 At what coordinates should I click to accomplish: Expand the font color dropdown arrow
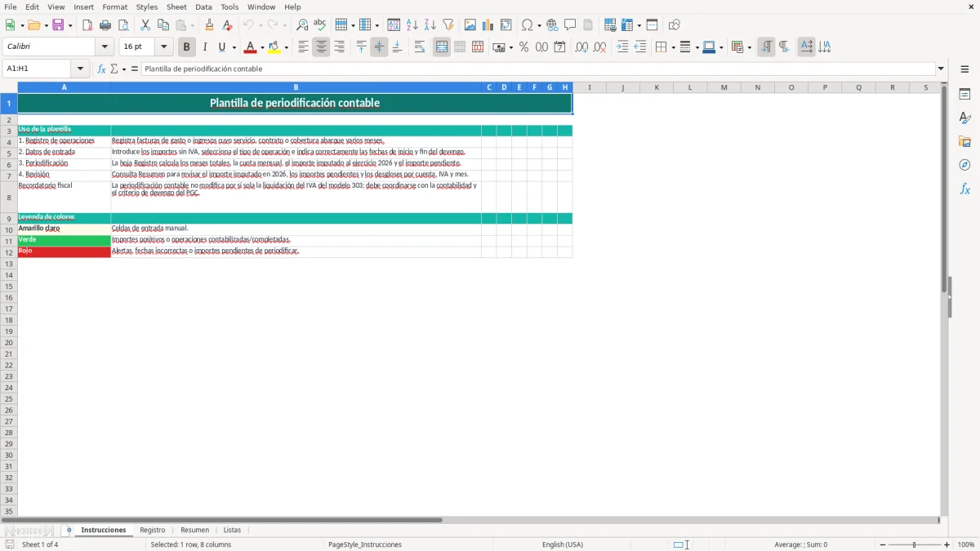pos(262,48)
